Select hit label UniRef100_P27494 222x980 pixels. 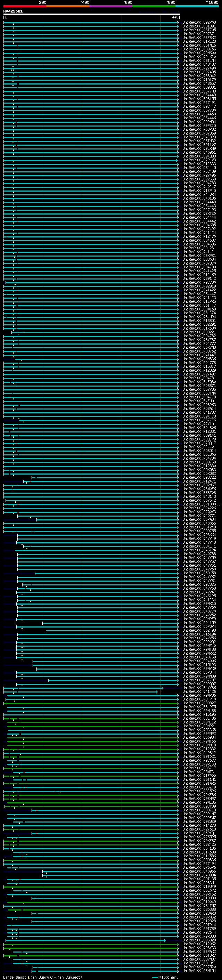coord(199,864)
